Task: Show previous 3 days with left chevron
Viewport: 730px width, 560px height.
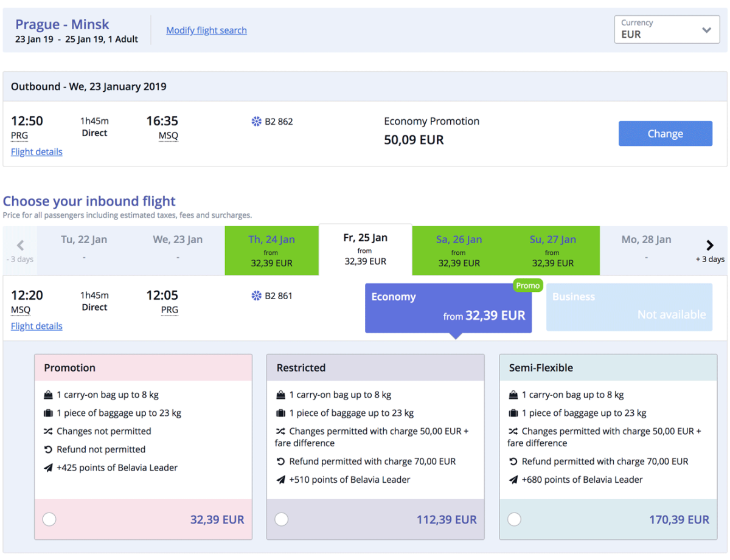Action: [20, 246]
